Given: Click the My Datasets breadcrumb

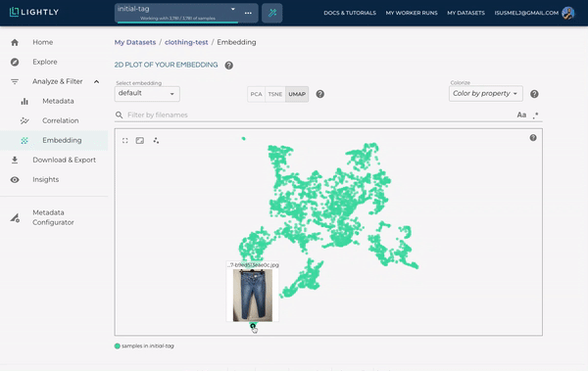Looking at the screenshot, I should [x=135, y=42].
